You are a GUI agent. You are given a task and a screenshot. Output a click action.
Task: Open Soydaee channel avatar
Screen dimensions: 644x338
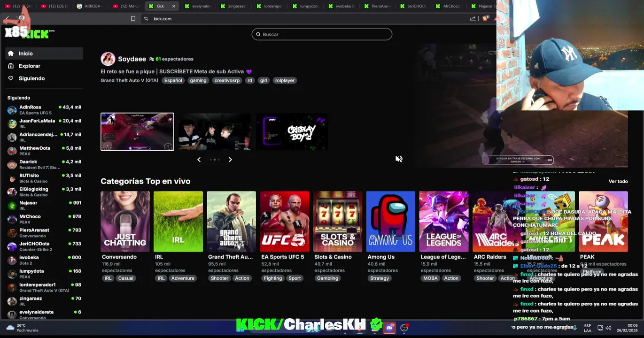pos(108,59)
